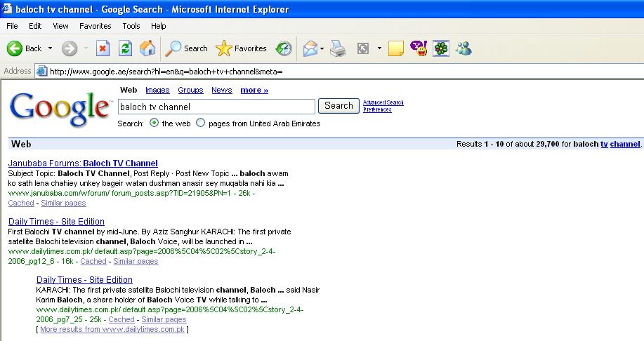Click the Refresh page icon

coord(125,48)
